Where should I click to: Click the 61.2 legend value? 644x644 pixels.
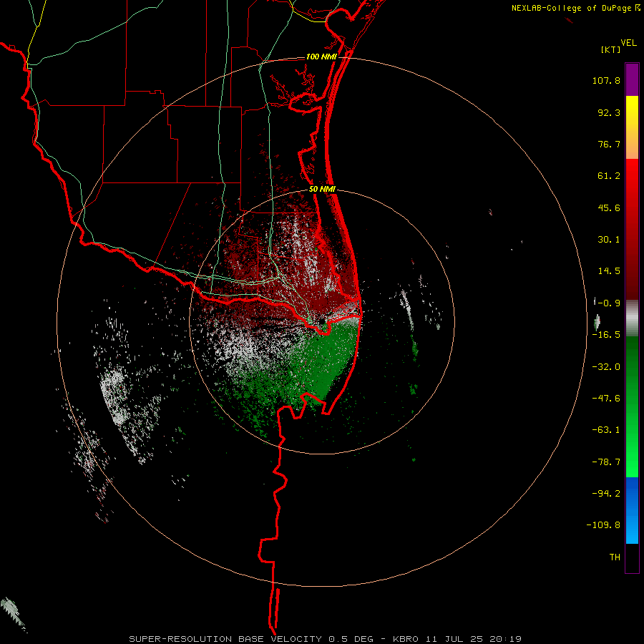tap(609, 176)
